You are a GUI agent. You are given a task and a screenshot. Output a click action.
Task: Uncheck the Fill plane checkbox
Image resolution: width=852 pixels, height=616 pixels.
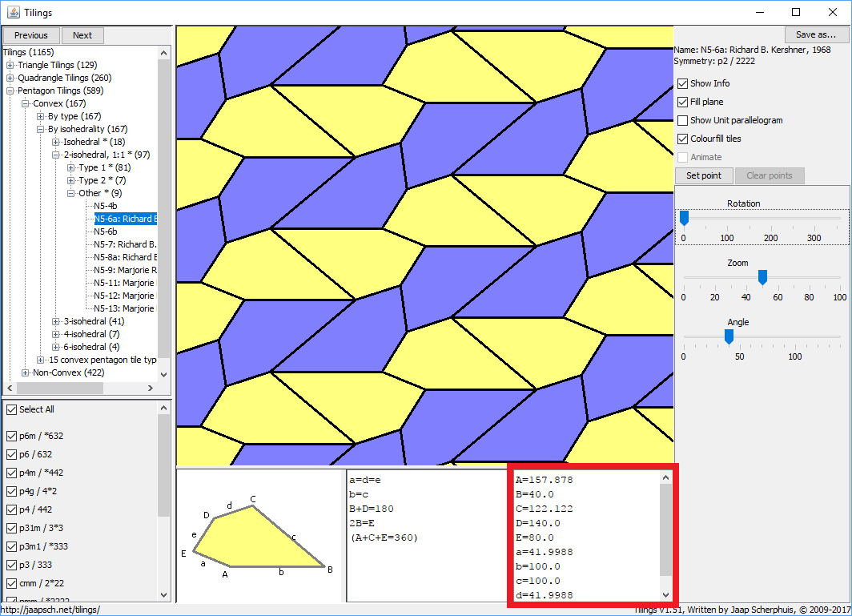pos(683,103)
